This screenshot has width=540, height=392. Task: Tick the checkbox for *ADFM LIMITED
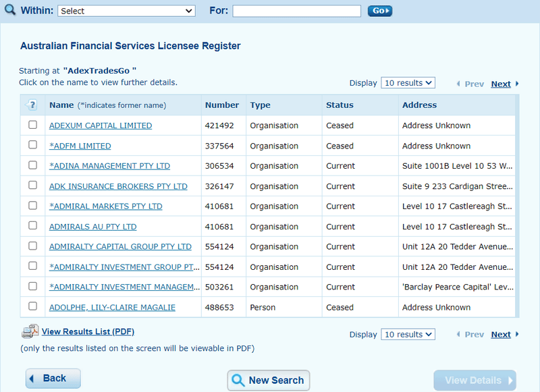[32, 145]
